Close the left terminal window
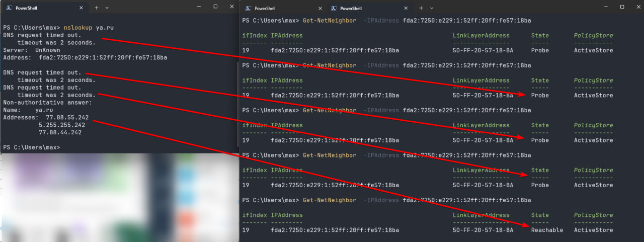This screenshot has height=242, width=644. click(232, 7)
